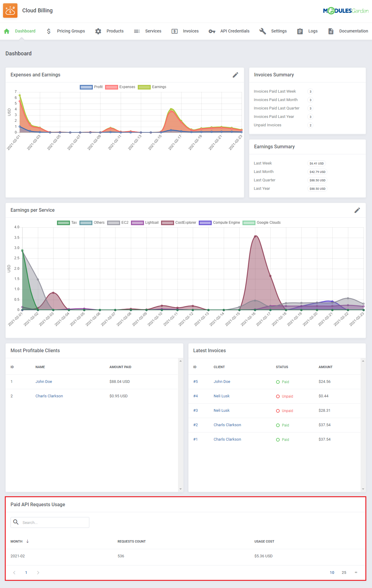Click the Dashboard home icon
Image resolution: width=372 pixels, height=588 pixels.
7,31
